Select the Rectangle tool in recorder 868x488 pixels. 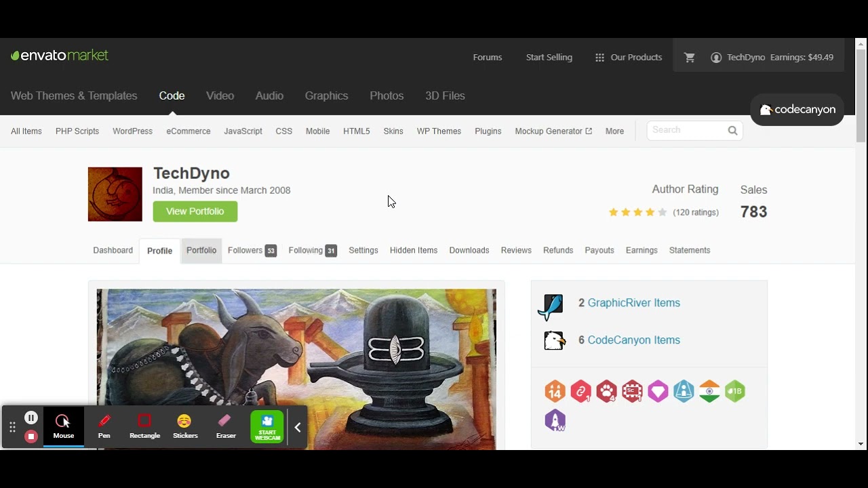(x=144, y=427)
